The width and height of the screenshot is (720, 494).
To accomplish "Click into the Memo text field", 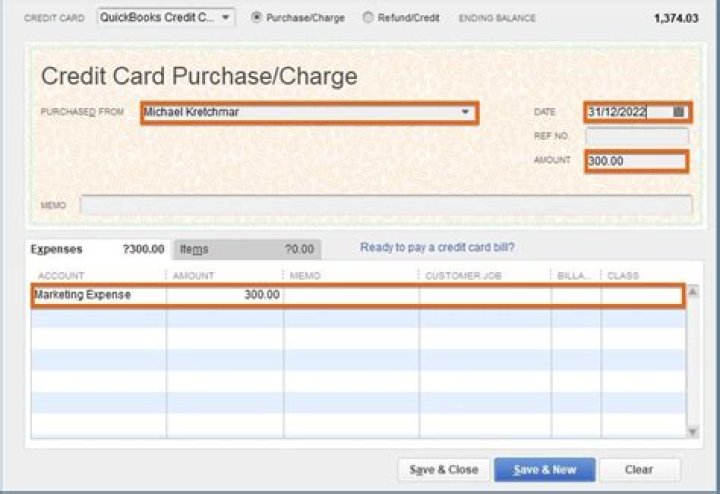I will (385, 205).
